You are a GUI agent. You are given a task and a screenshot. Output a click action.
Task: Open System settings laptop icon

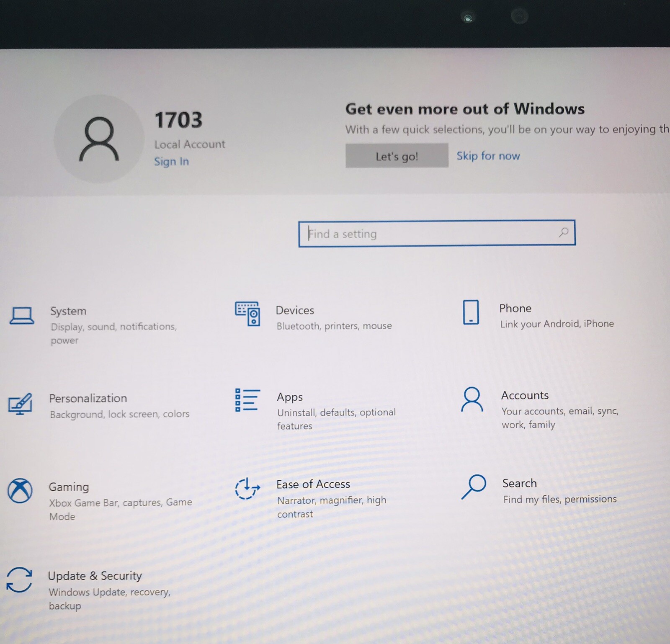point(22,316)
